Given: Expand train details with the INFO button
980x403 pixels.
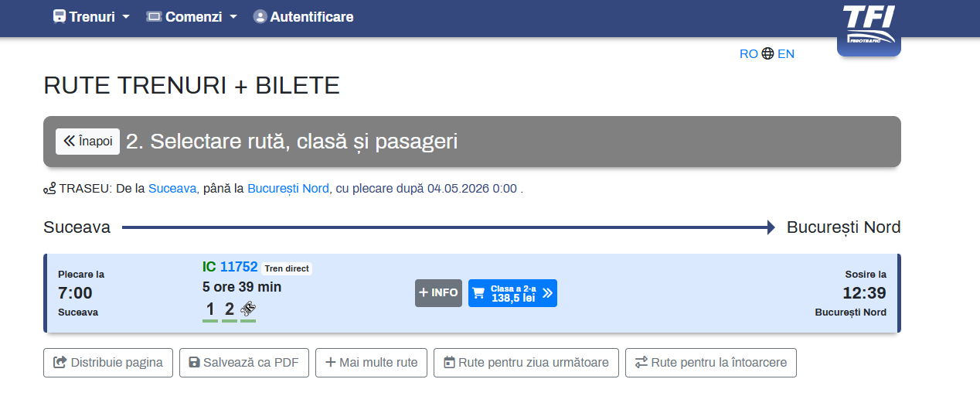Looking at the screenshot, I should (x=438, y=293).
